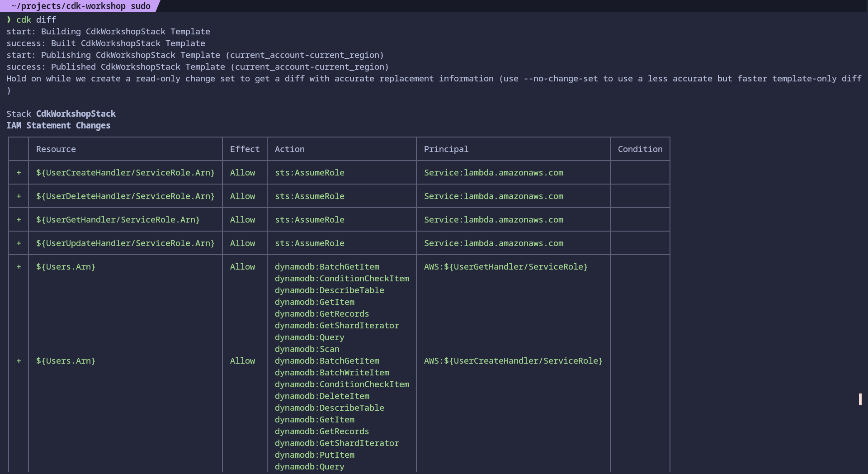Click ${UserCreateHandler/ServiceRole.Arn} resource cell
The width and height of the screenshot is (868, 474).
(125, 173)
